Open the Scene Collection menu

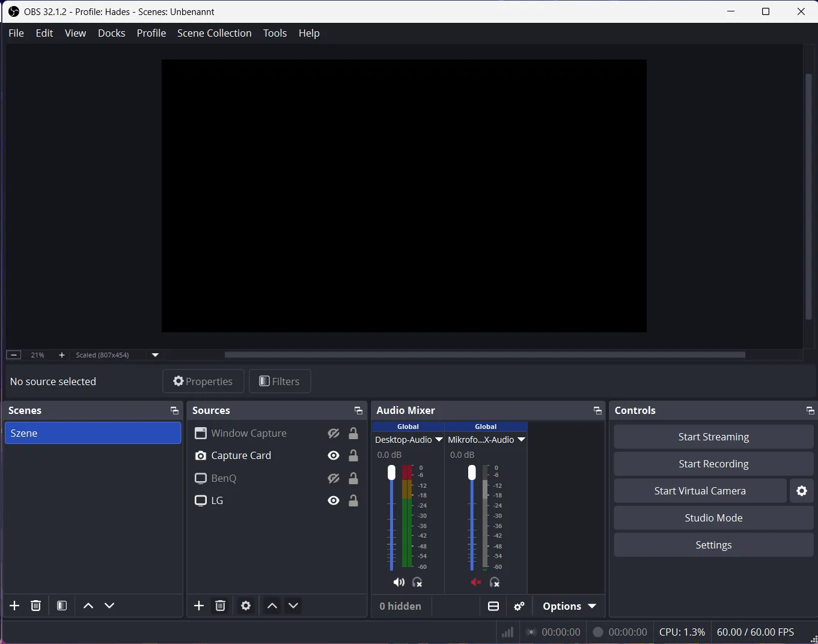(x=215, y=33)
